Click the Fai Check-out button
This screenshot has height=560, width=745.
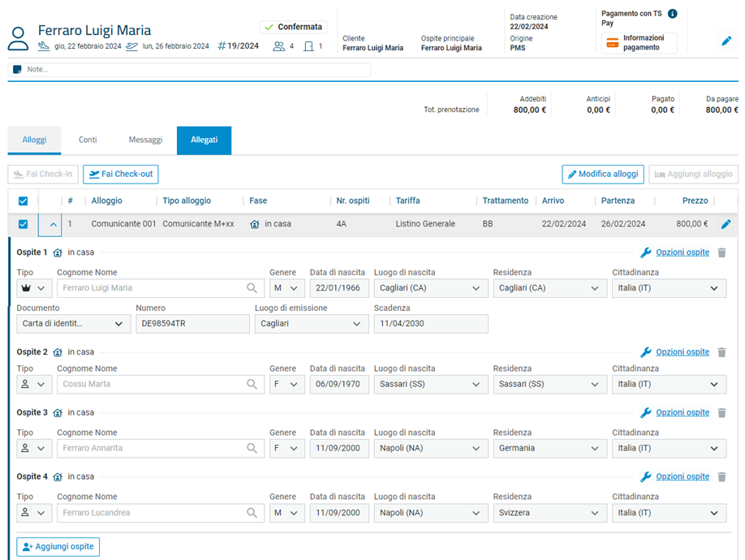click(x=121, y=174)
